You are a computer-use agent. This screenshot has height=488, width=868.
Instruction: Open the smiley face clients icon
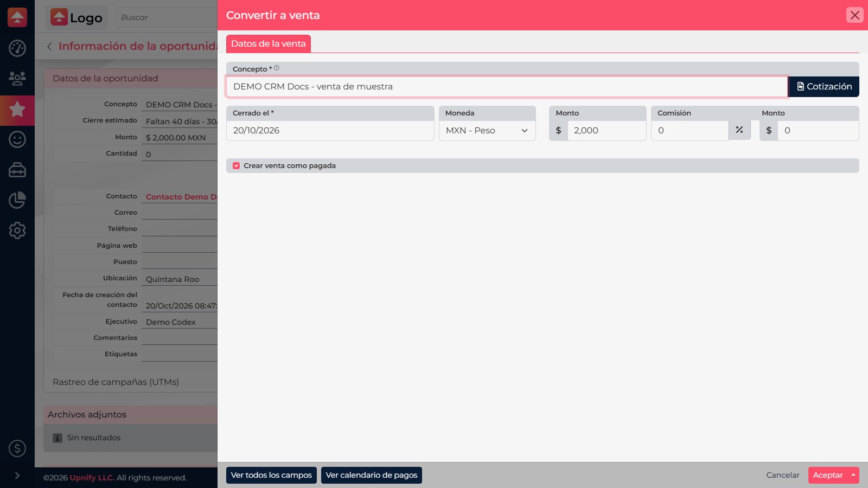17,139
